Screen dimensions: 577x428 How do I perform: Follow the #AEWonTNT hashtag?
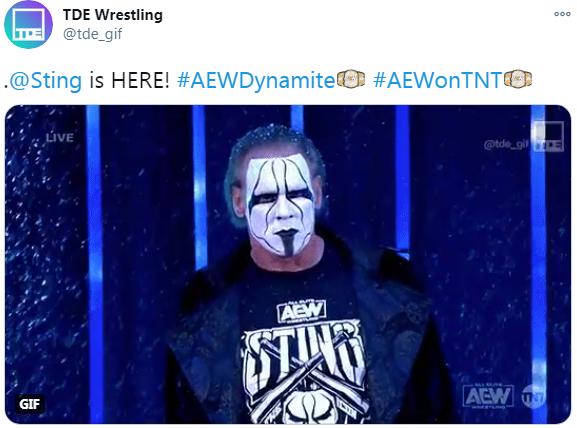pos(438,80)
